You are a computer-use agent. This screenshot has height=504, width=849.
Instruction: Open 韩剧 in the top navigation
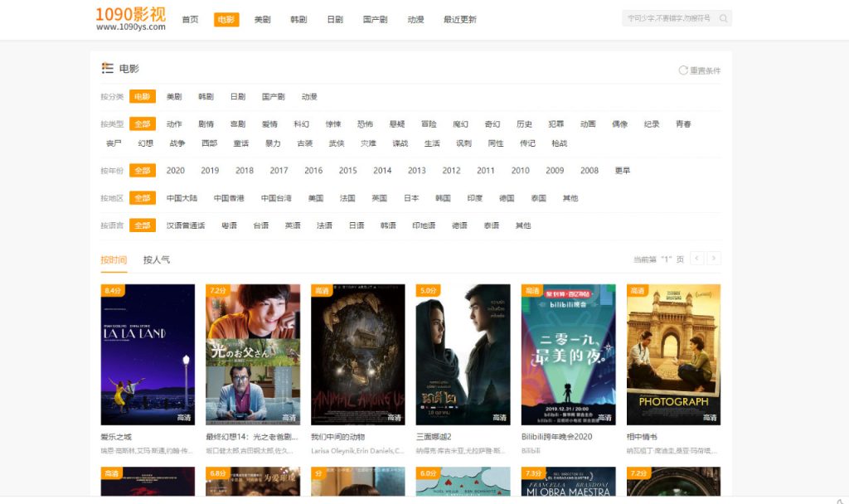click(298, 20)
